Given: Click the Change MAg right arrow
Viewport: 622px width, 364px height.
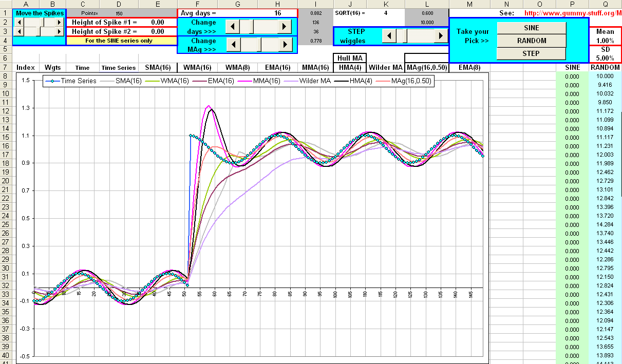Looking at the screenshot, I should click(x=285, y=45).
